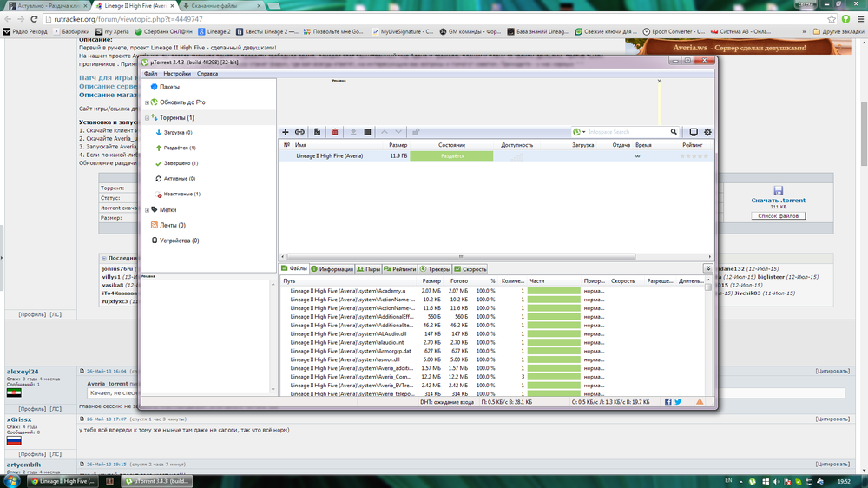Open uTorrent Preferences via the gear icon
The image size is (868, 488).
(707, 132)
